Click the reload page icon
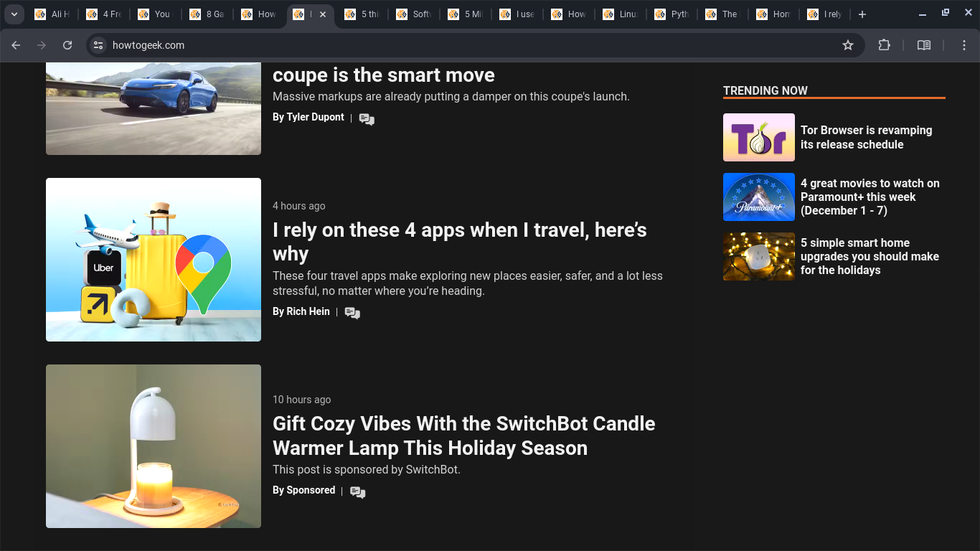Screen dimensions: 980x551 click(x=67, y=45)
